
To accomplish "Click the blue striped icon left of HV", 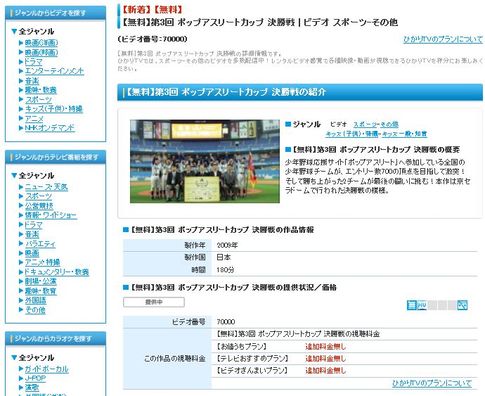I will (412, 305).
